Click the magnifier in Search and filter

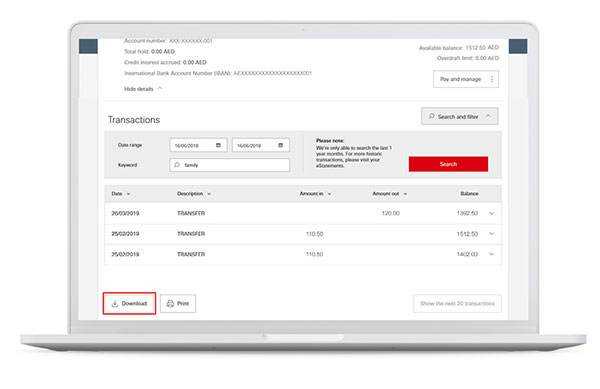coord(432,116)
